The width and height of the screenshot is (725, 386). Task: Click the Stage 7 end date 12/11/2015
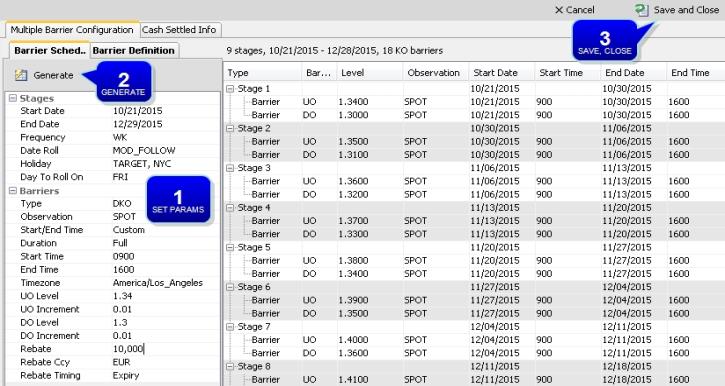[x=627, y=327]
